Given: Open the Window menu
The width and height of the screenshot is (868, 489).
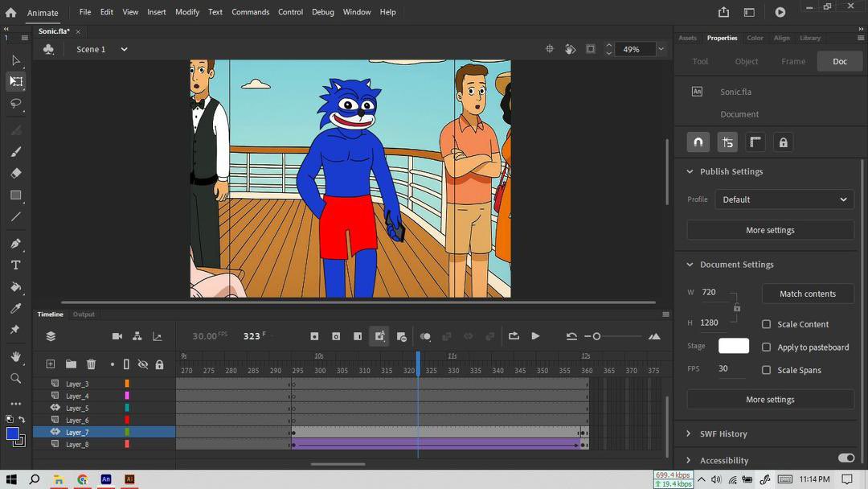Looking at the screenshot, I should pos(357,11).
